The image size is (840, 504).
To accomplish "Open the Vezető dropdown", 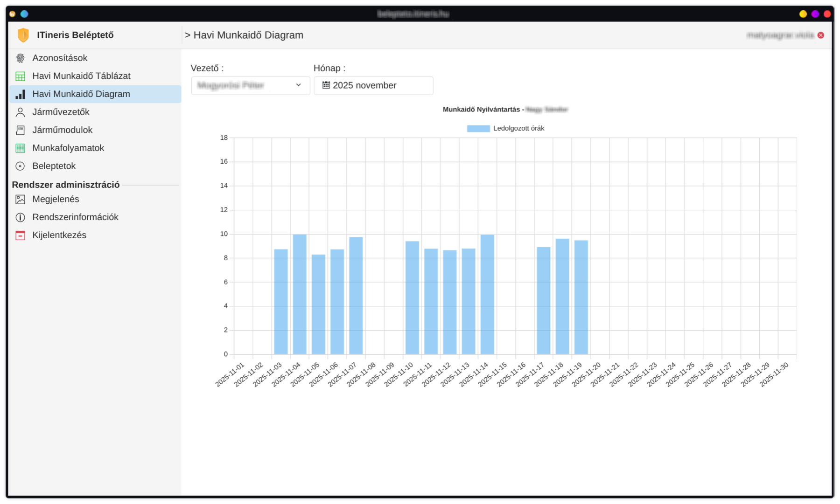I will 250,85.
